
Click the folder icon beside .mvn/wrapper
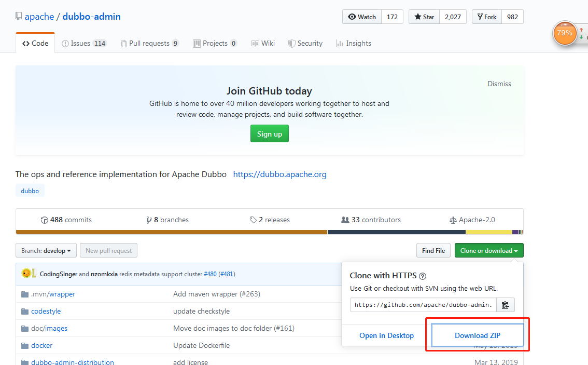pos(25,294)
